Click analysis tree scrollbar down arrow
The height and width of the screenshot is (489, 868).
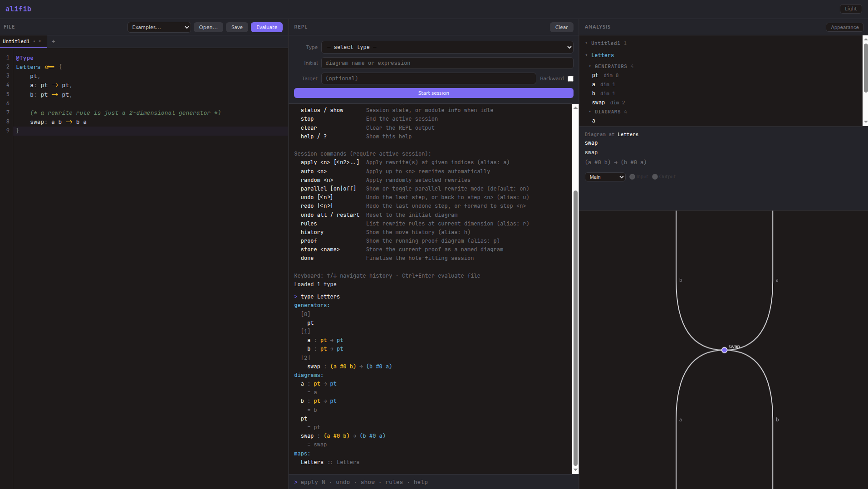click(x=865, y=122)
